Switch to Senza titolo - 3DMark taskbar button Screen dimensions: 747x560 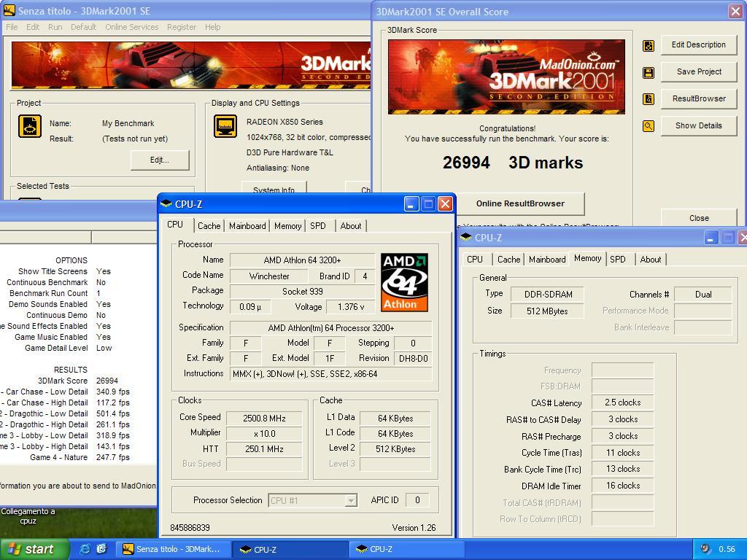point(175,549)
